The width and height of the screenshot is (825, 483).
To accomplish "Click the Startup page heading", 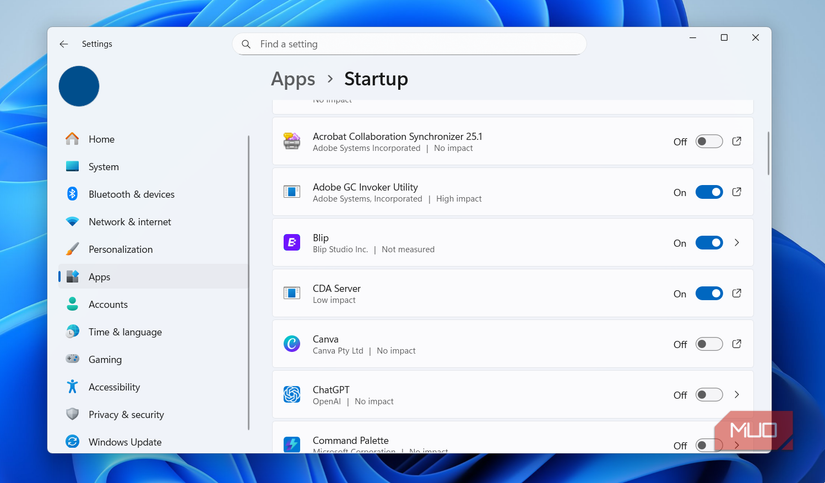I will coord(376,79).
